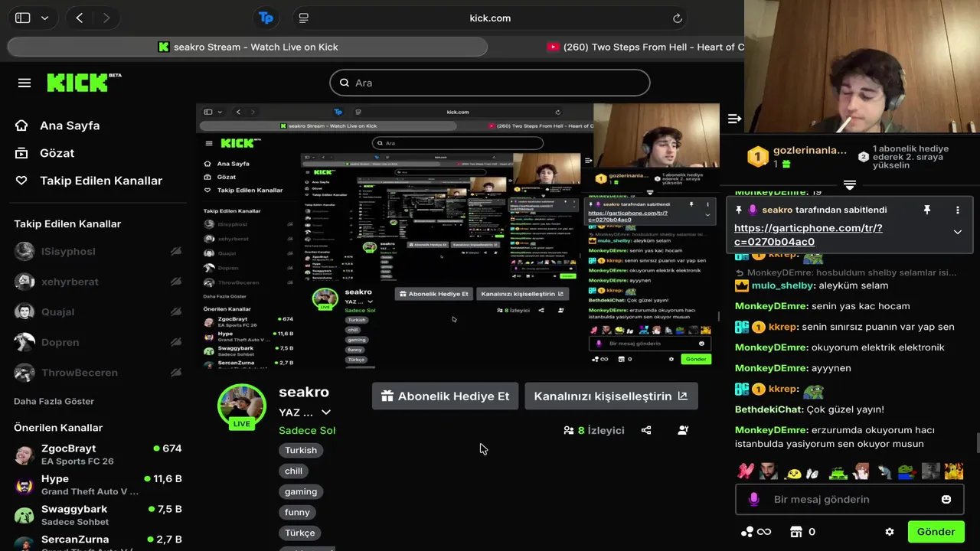Open pinned garticphone.com link
Viewport: 980px width, 551px height.
pyautogui.click(x=808, y=234)
